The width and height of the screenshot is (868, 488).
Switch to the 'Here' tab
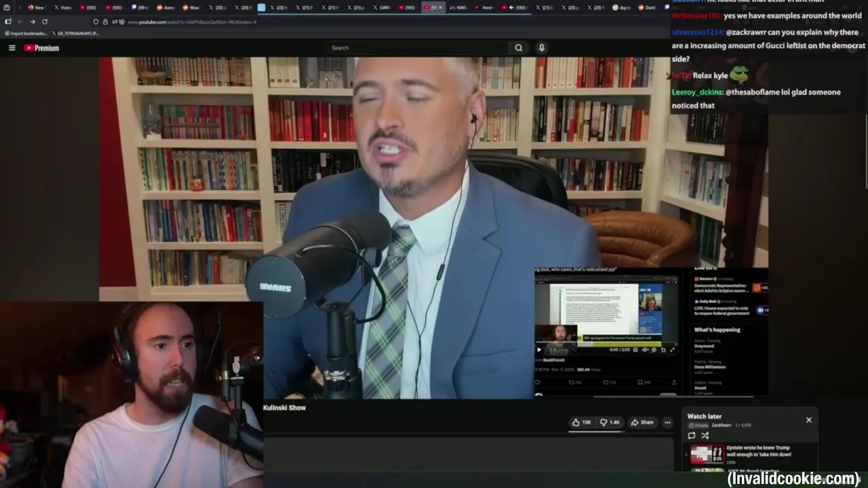484,7
